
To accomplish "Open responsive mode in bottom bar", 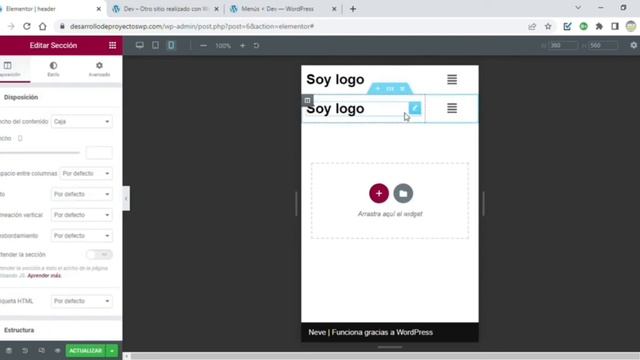I will tap(41, 351).
